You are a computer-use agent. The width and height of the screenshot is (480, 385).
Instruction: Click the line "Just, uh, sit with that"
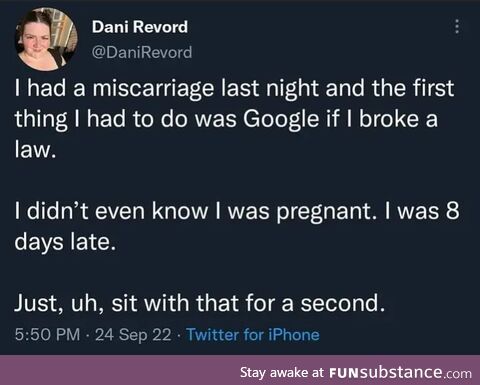(x=199, y=303)
